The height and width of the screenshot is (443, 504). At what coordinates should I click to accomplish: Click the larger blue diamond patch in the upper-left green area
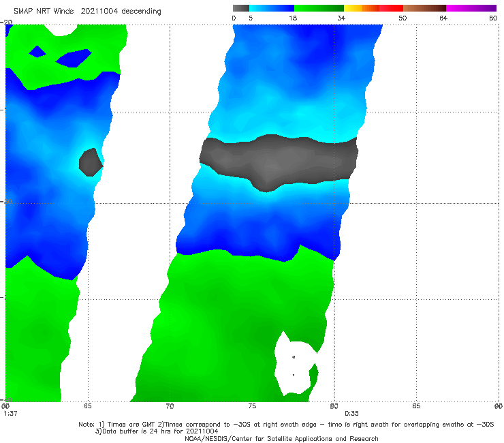click(74, 58)
